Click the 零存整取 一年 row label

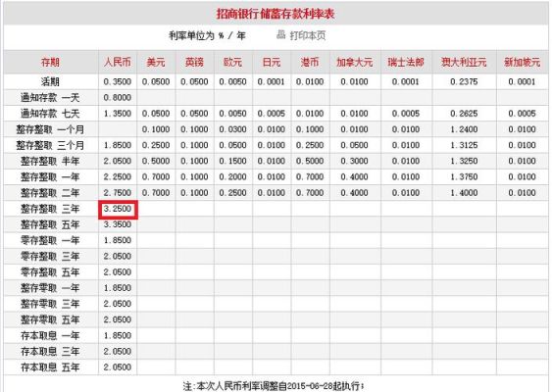50,240
